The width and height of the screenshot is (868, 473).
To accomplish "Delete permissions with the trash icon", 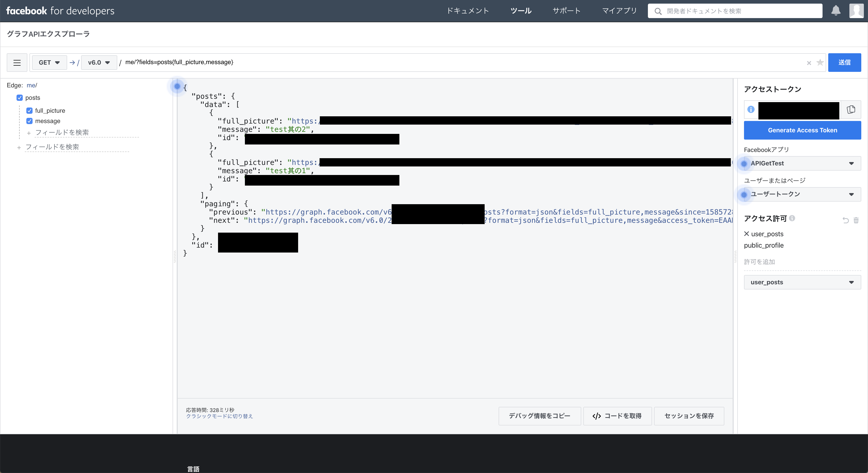I will pos(856,220).
